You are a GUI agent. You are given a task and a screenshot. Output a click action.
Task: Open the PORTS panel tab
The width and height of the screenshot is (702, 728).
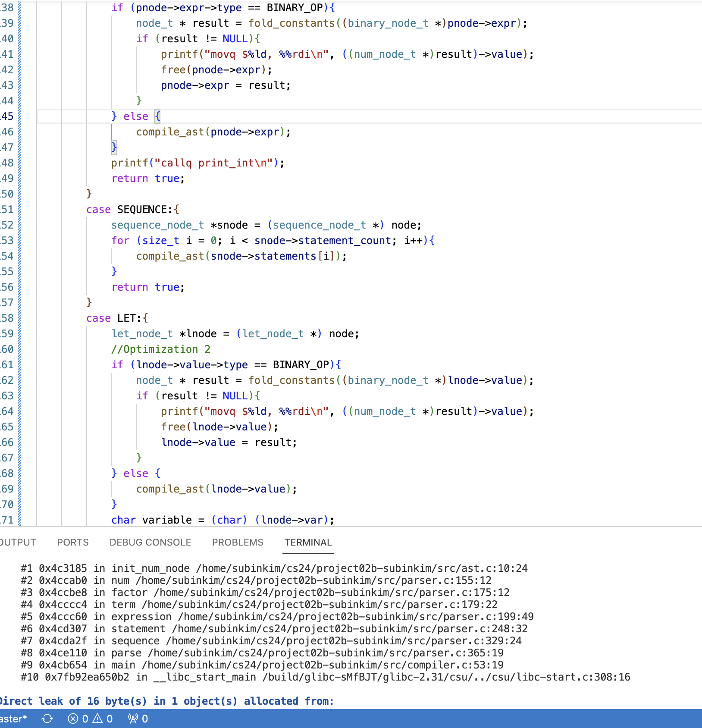tap(72, 542)
